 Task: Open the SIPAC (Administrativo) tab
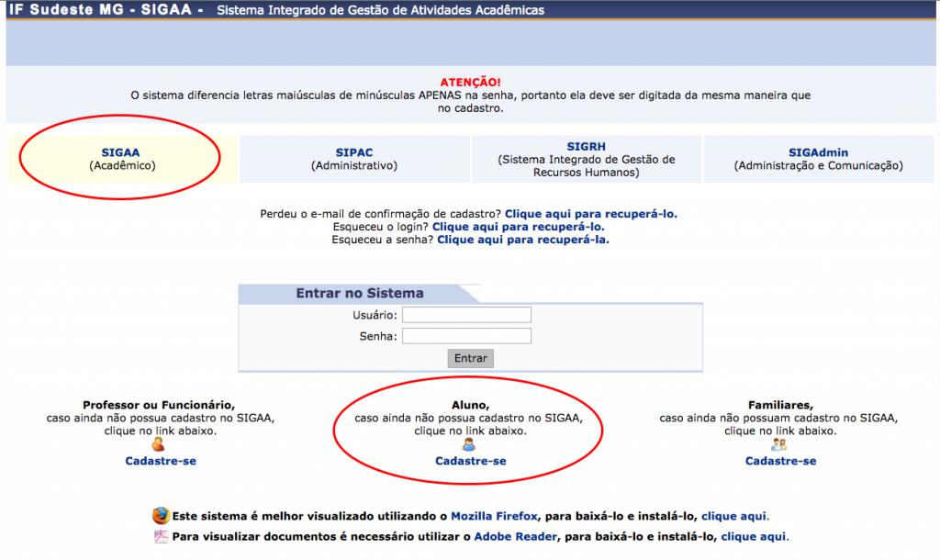pos(354,159)
